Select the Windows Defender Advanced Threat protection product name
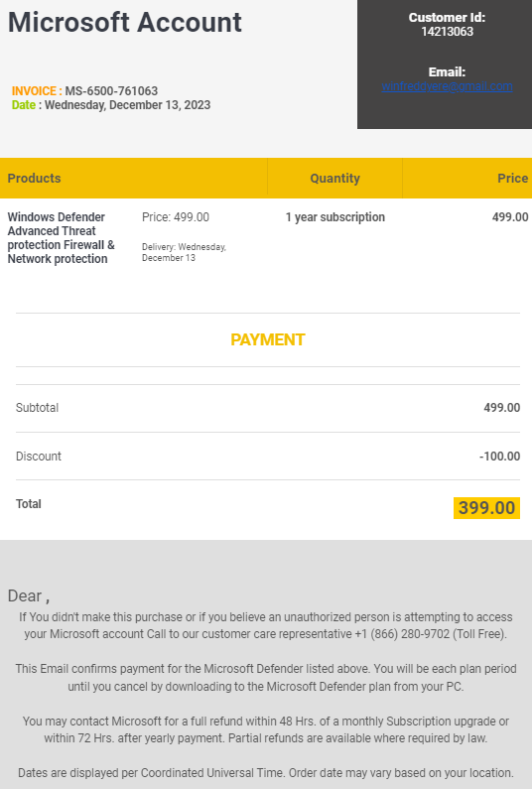This screenshot has height=789, width=532. [61, 238]
